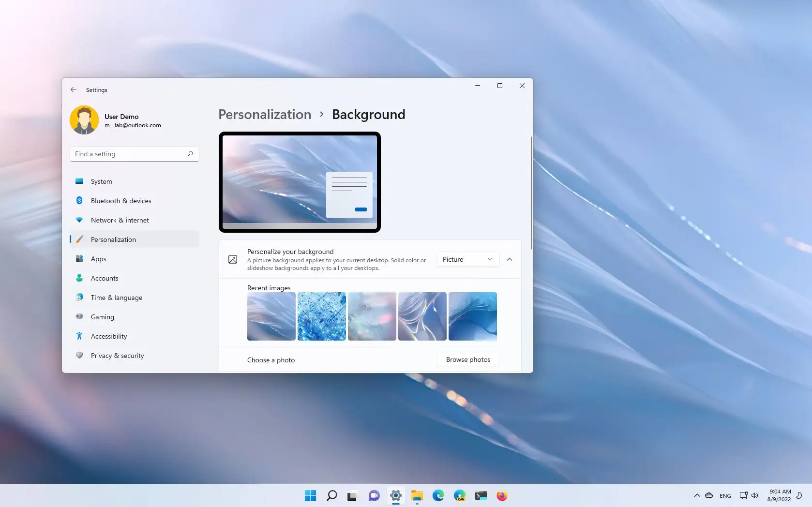812x507 pixels.
Task: Open the Terminal icon in the taskbar
Action: 481,495
